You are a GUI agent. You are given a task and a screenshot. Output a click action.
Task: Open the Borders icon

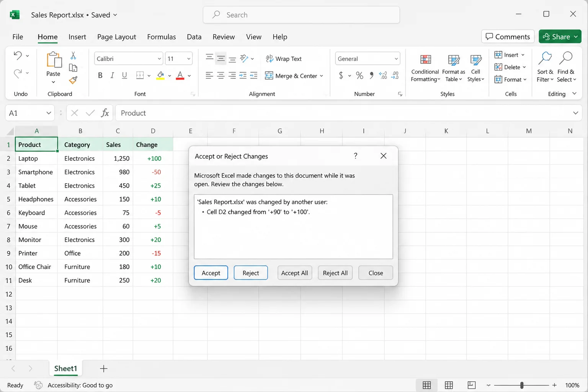[x=140, y=75]
